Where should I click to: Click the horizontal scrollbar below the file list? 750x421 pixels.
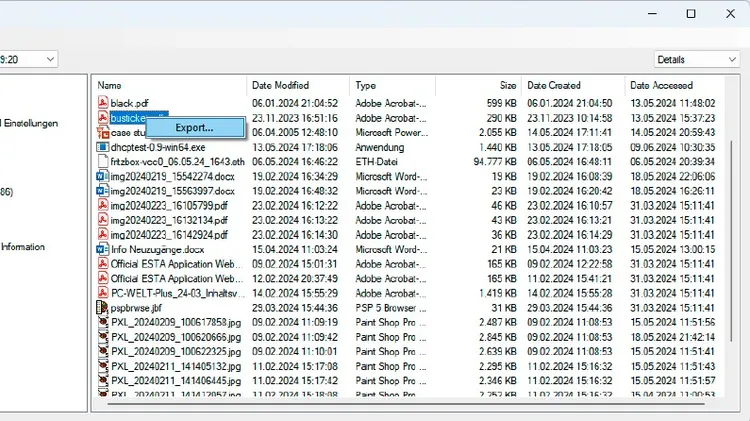(406, 403)
